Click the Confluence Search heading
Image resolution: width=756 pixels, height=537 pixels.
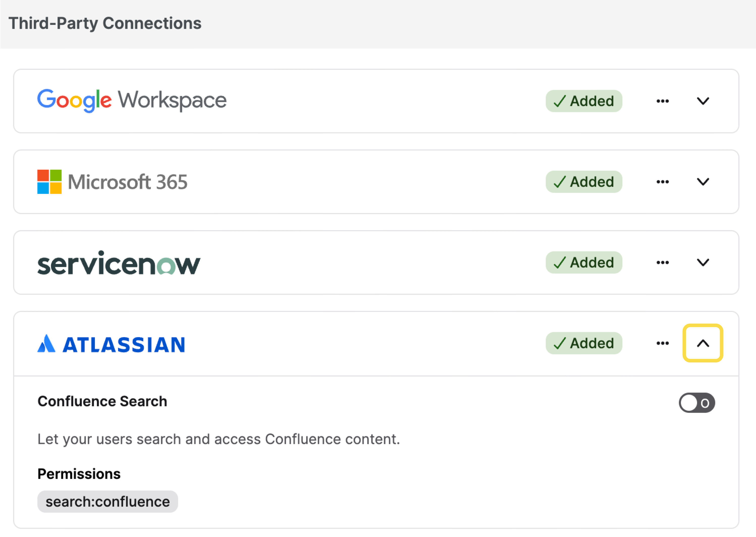pyautogui.click(x=102, y=402)
